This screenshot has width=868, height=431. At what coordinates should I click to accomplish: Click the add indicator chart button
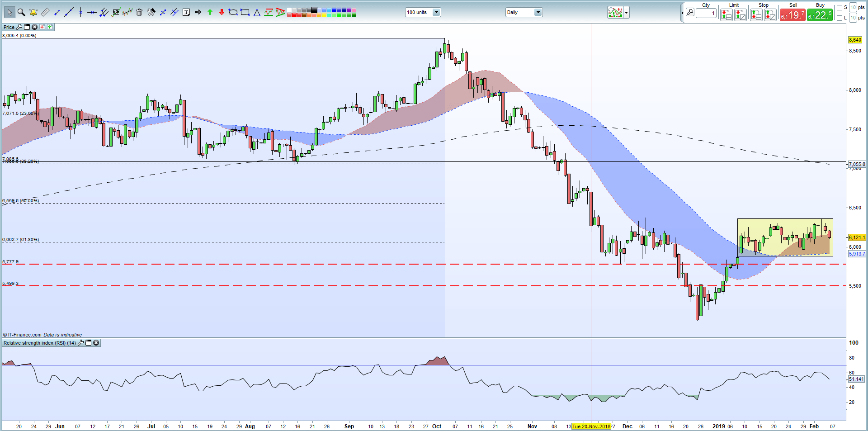pos(615,12)
